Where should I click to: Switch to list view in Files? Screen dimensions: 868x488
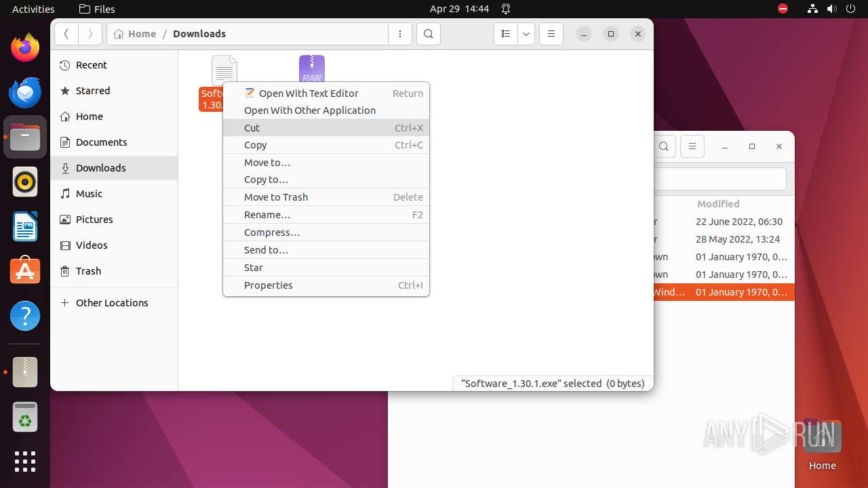coord(506,34)
